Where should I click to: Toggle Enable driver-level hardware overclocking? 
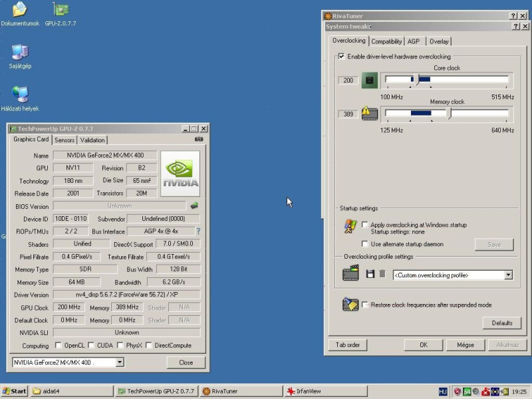[x=341, y=57]
